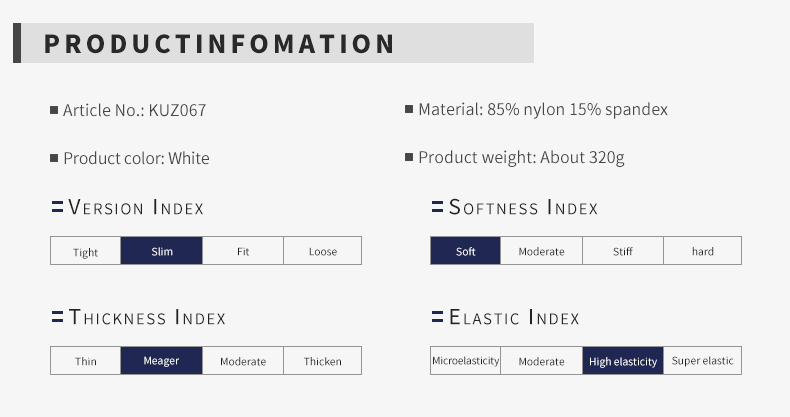Select Moderate in the Thickness Index
The height and width of the screenshot is (417, 790).
tap(243, 361)
